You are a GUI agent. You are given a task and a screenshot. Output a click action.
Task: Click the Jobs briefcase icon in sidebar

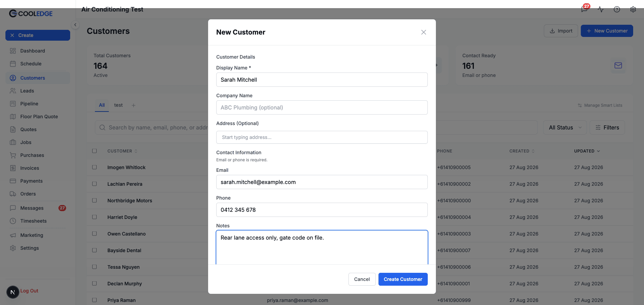(x=13, y=142)
